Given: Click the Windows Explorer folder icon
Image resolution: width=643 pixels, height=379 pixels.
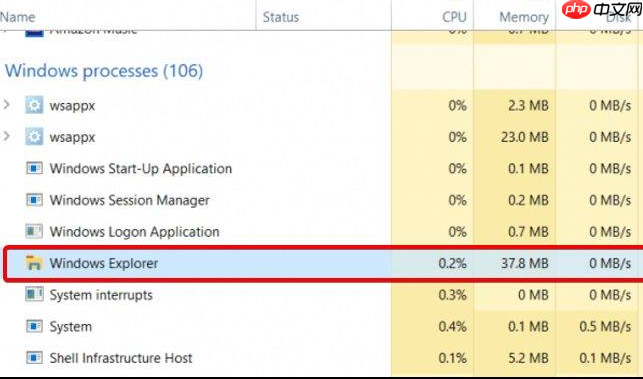Looking at the screenshot, I should 34,263.
